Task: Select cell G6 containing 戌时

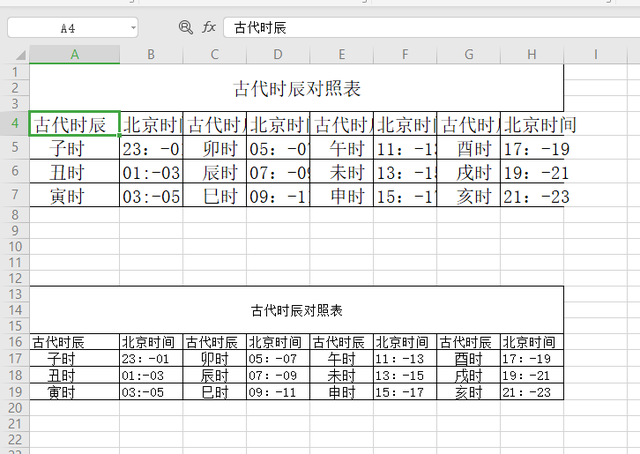Action: (469, 171)
